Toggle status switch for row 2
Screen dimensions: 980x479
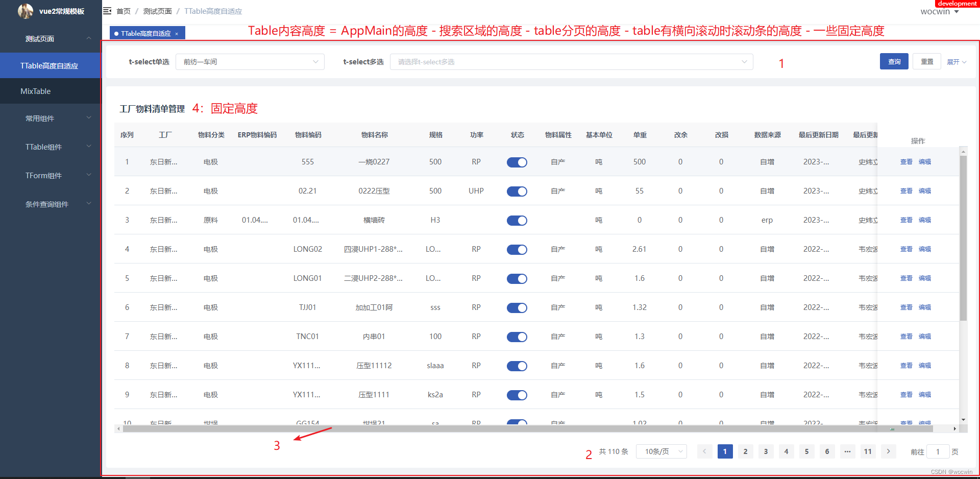coord(517,191)
